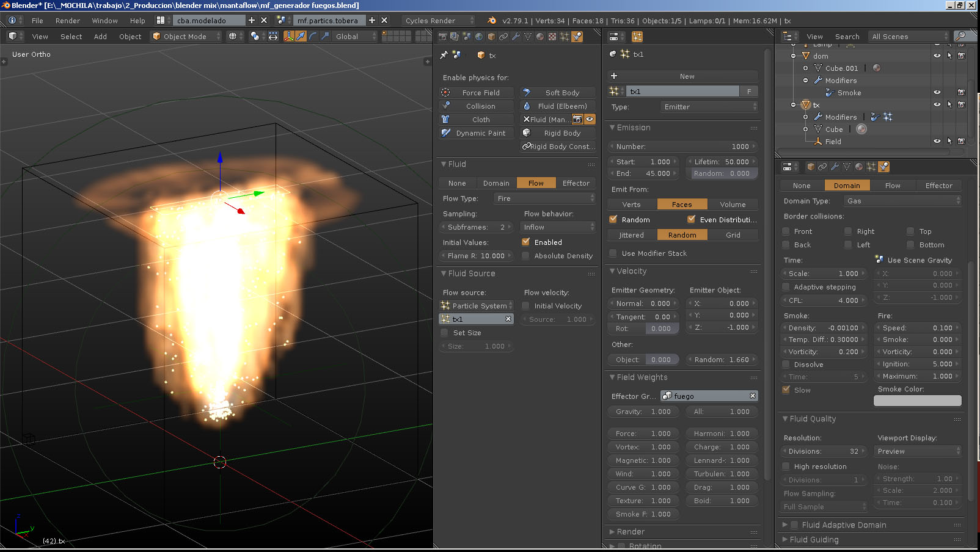Viewport: 980px width, 552px height.
Task: Toggle dom object selectability arrow in outliner
Action: point(949,56)
